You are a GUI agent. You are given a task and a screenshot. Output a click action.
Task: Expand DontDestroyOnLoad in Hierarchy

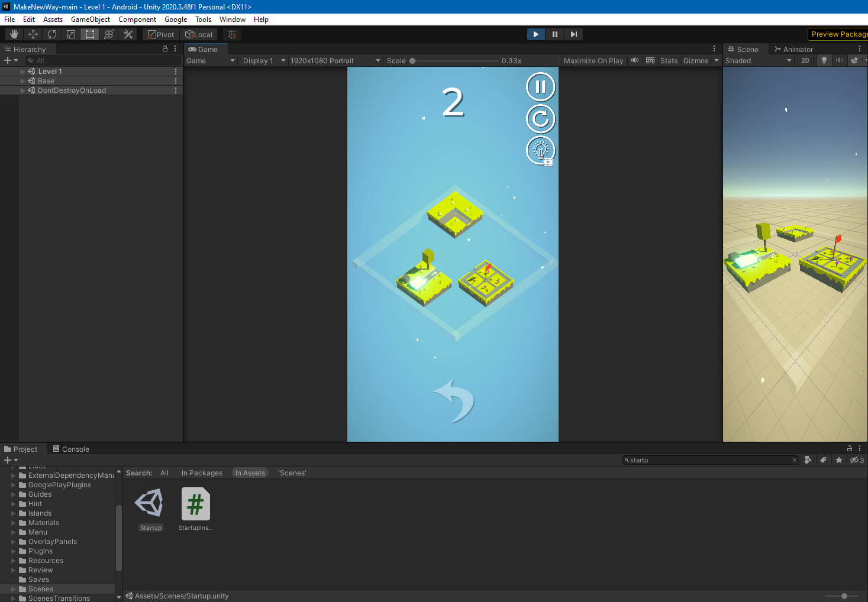tap(23, 90)
